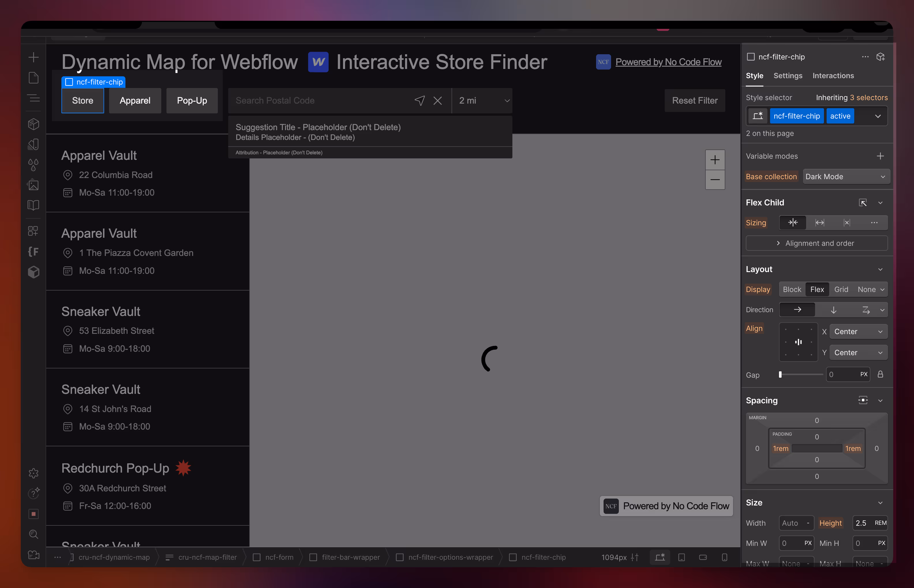Open the Add elements panel (plus icon)
This screenshot has width=914, height=588.
click(x=33, y=58)
